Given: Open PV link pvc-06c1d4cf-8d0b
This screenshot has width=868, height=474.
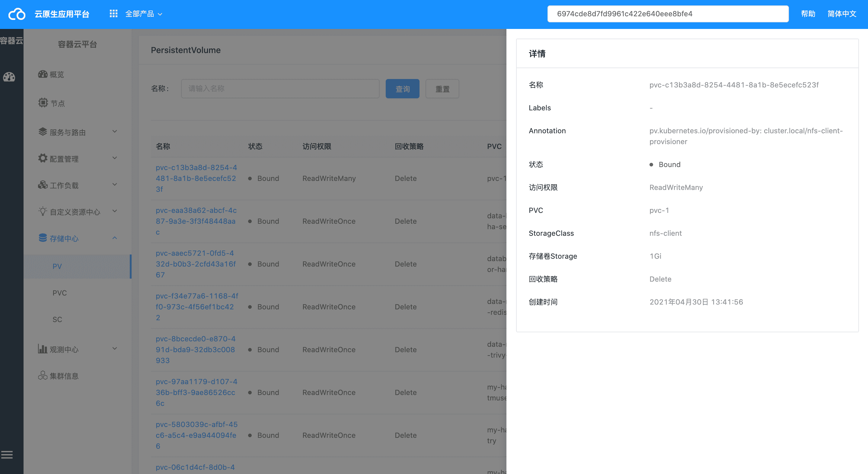Looking at the screenshot, I should pyautogui.click(x=196, y=467).
